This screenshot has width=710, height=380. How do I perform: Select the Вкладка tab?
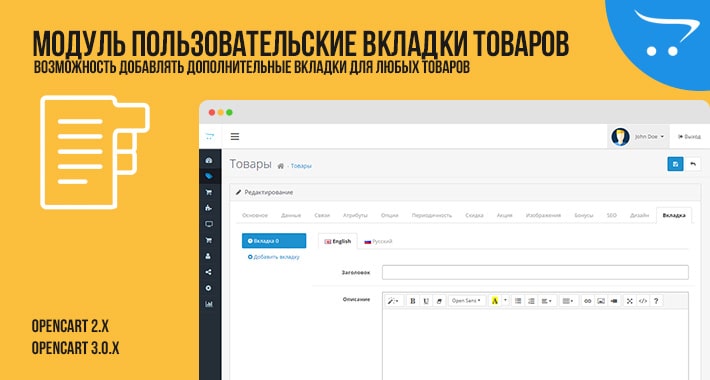point(674,215)
